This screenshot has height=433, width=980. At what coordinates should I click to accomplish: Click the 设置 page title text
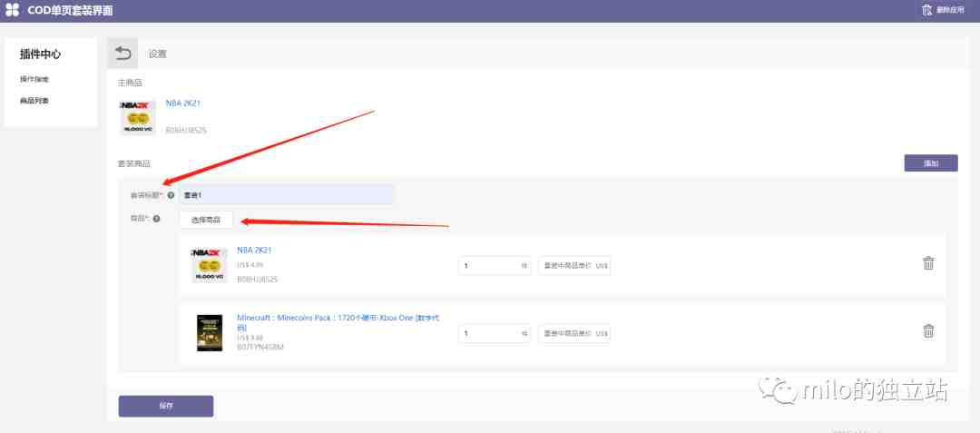tap(158, 54)
